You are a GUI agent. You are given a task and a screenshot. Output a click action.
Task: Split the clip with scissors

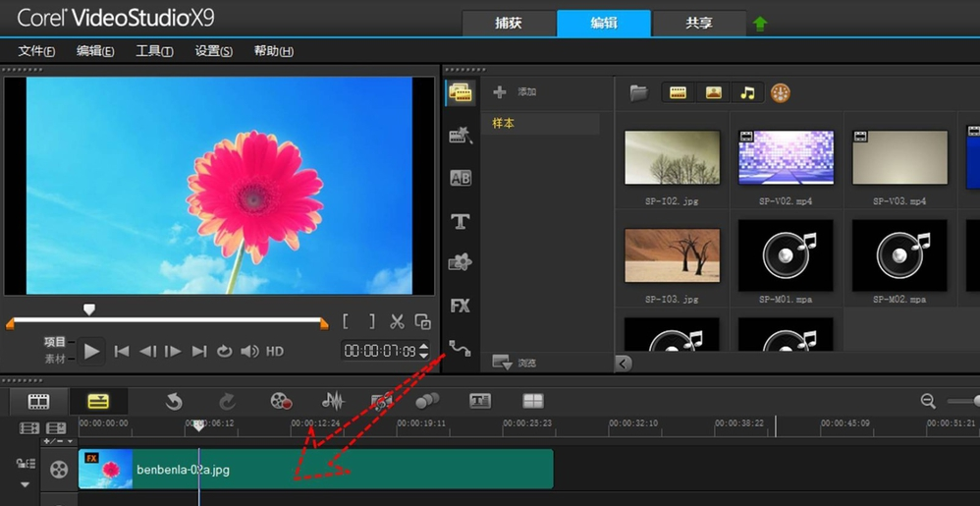[x=397, y=321]
